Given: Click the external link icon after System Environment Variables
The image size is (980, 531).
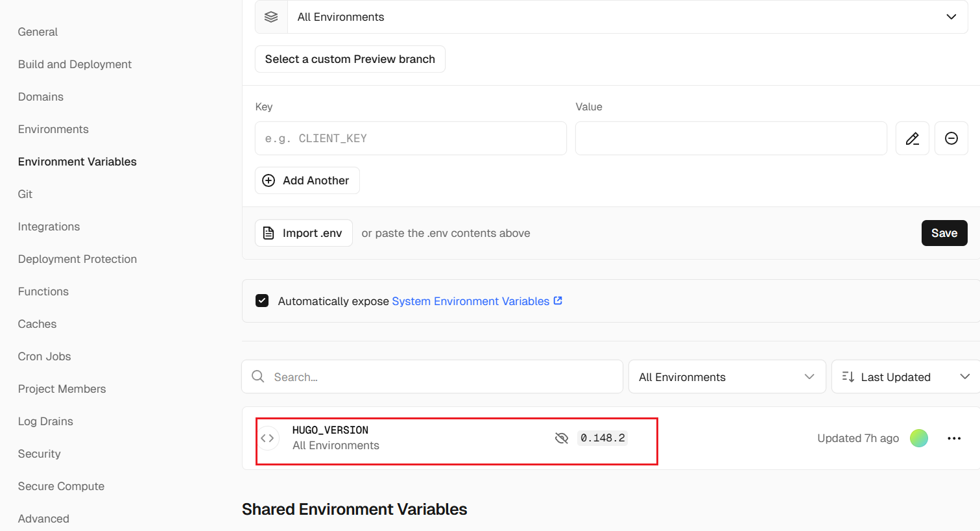Looking at the screenshot, I should point(558,301).
